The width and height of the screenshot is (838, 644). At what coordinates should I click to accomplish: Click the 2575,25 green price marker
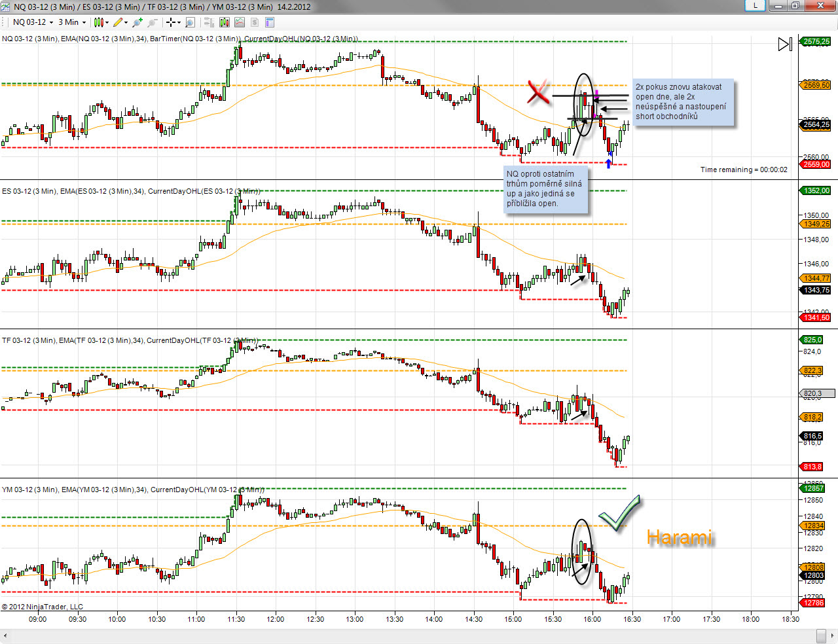point(816,41)
